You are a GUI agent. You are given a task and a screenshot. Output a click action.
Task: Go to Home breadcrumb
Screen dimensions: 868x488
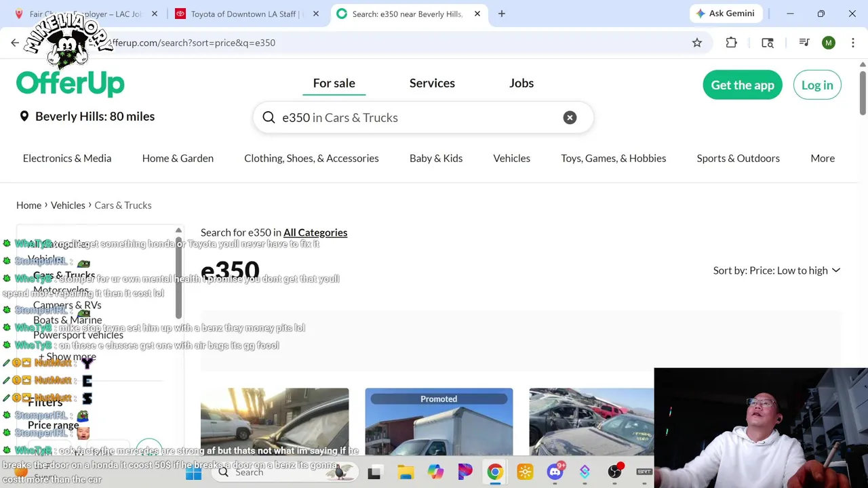(x=28, y=205)
